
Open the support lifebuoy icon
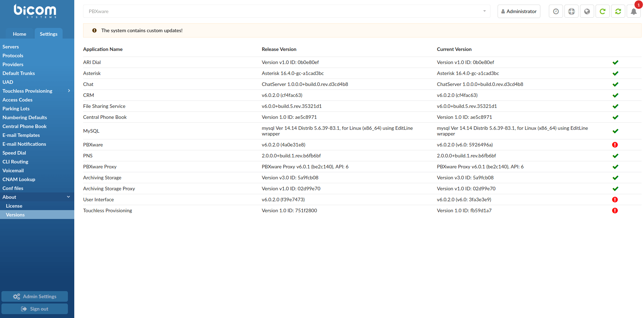click(x=572, y=11)
